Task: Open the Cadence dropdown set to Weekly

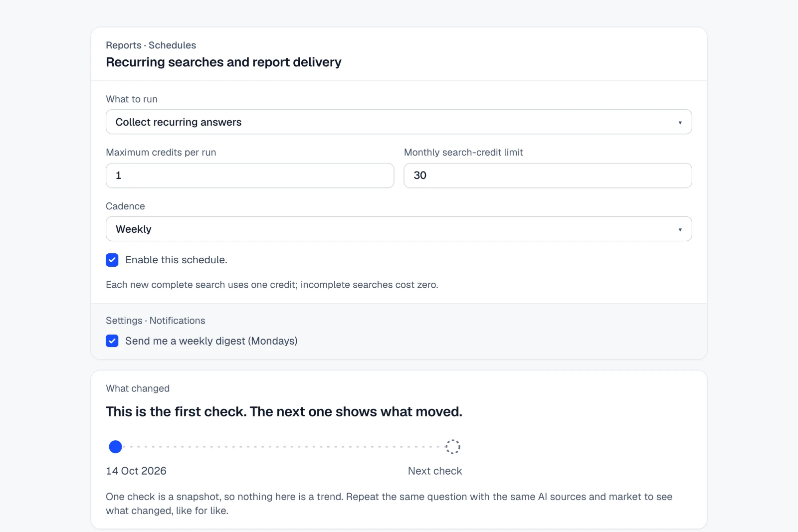Action: [x=399, y=229]
